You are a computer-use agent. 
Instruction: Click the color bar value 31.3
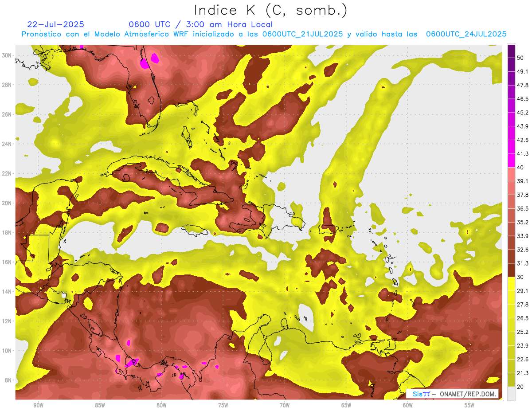pos(523,263)
